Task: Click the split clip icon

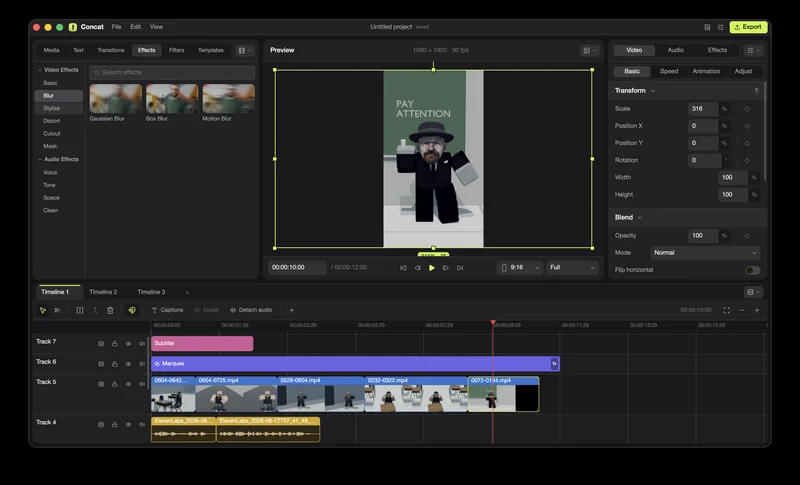Action: tap(80, 310)
